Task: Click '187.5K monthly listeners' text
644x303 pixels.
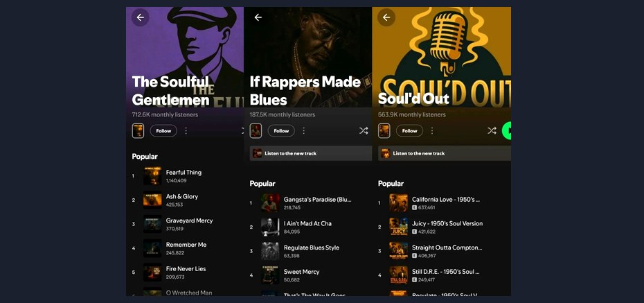Action: tap(283, 114)
